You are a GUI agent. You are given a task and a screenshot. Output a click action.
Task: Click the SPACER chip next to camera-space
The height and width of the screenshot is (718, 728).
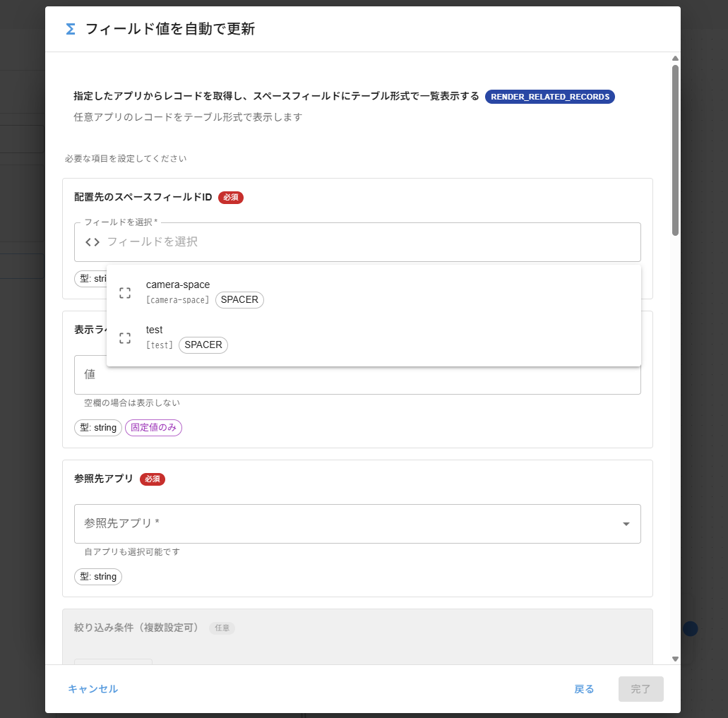click(x=239, y=299)
